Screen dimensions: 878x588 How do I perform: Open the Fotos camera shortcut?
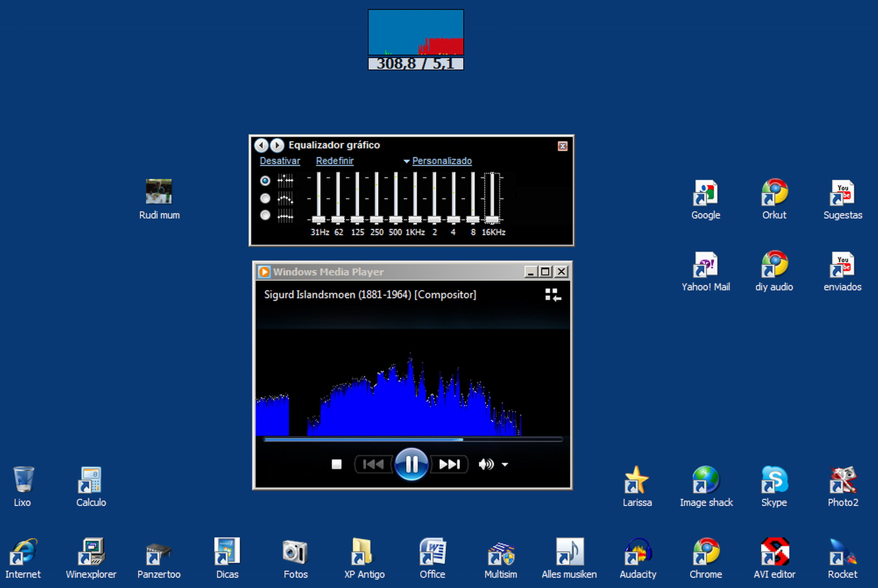[x=295, y=552]
